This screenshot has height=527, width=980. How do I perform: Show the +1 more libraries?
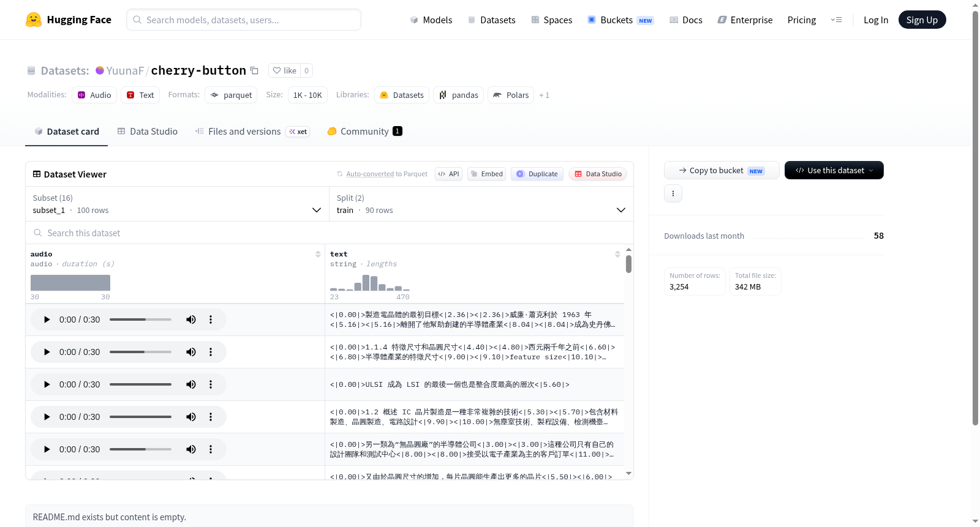point(545,95)
